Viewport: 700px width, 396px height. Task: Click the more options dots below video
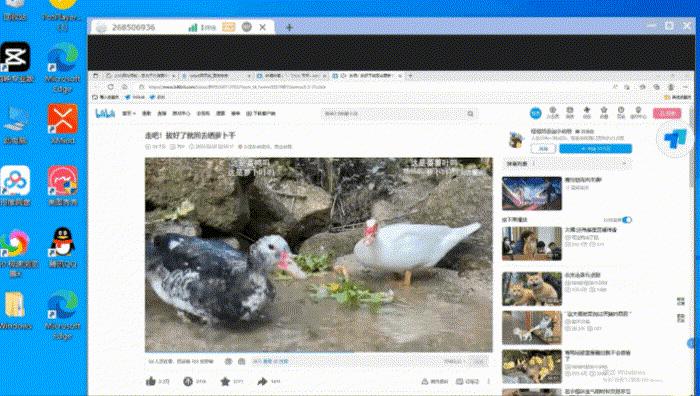[x=489, y=381]
